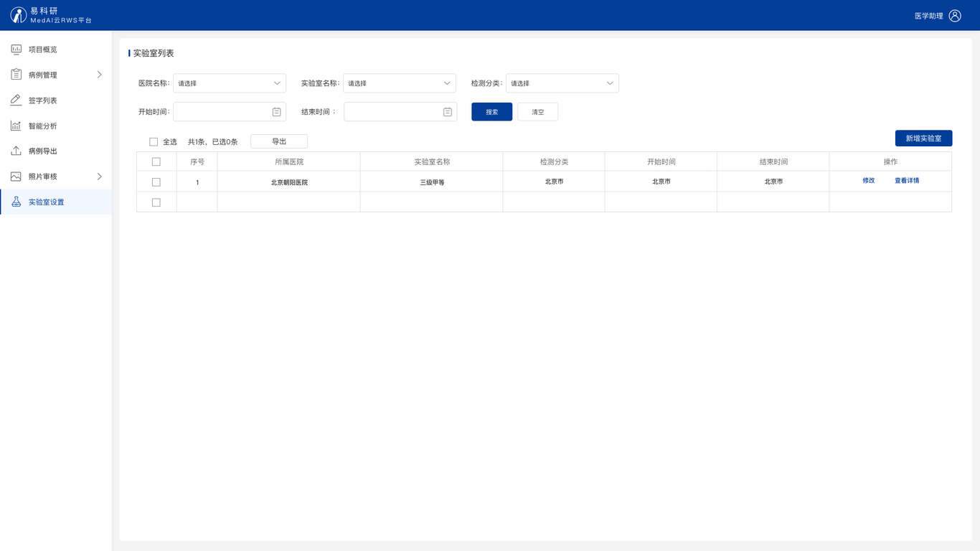
Task: Click the 医学助理 user label
Action: tap(929, 16)
